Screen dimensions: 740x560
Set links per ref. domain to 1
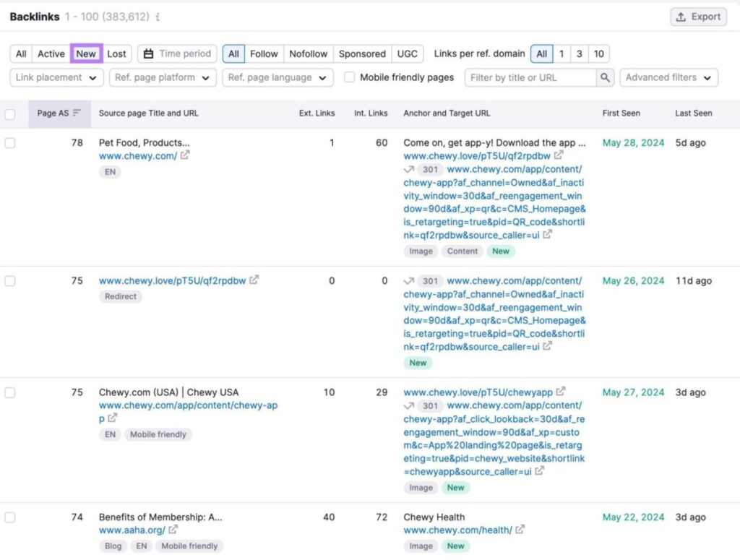point(562,53)
